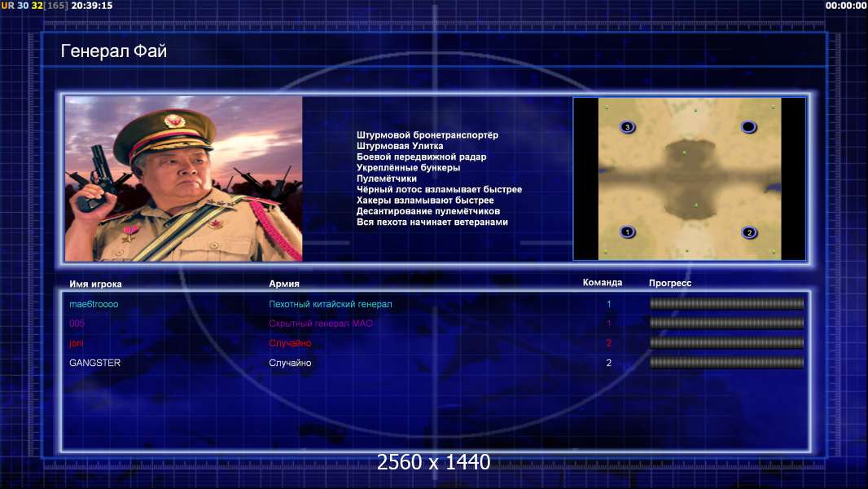Click the 00:00:00 timer at top right

[846, 6]
